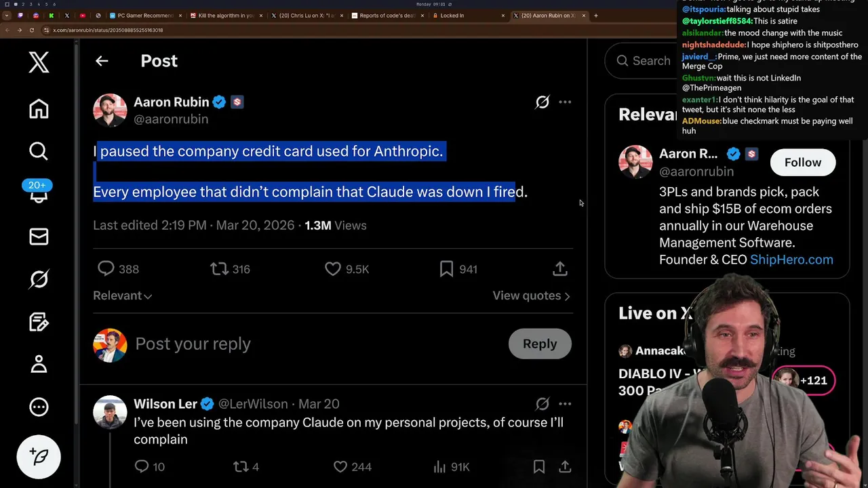Click the Monday 09:01 clock in top bar
This screenshot has height=488, width=868.
pos(429,4)
